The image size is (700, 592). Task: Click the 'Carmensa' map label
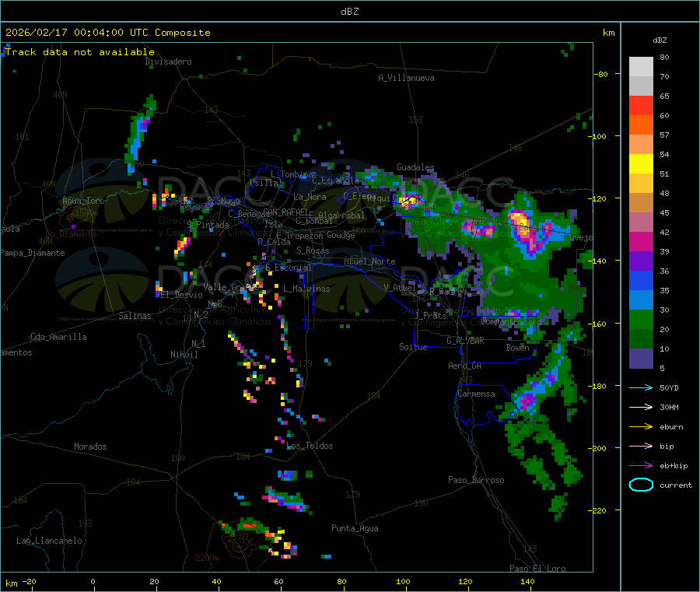pyautogui.click(x=476, y=394)
